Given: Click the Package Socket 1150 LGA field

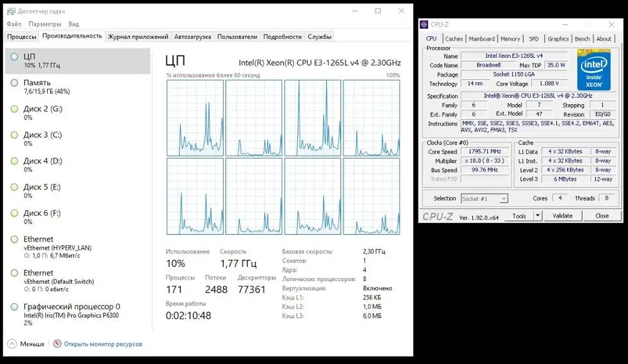Looking at the screenshot, I should tap(514, 75).
